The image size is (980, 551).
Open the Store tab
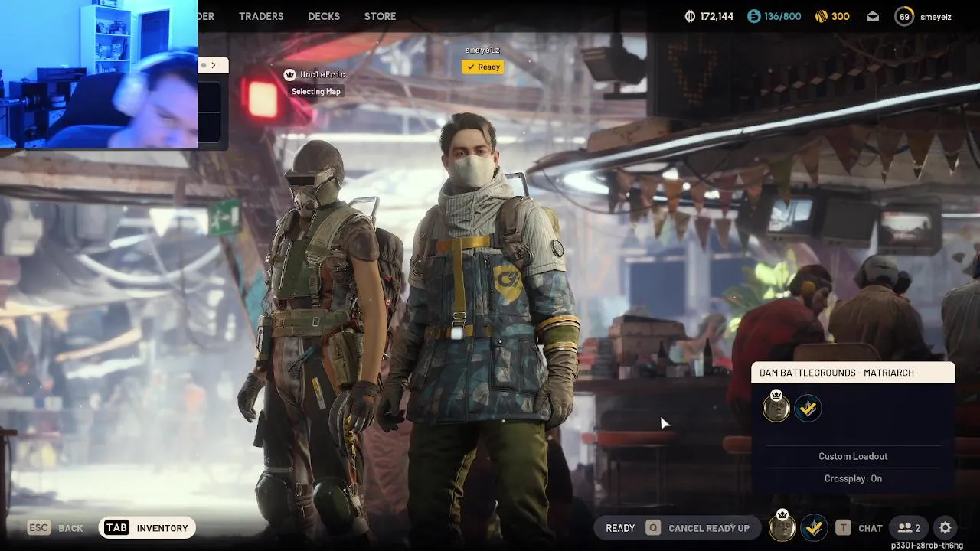click(380, 16)
